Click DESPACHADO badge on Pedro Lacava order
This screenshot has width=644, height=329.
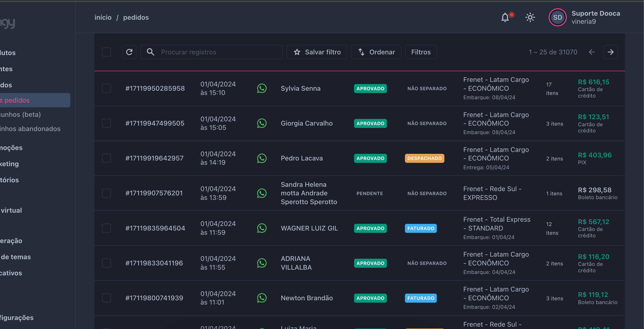point(424,158)
